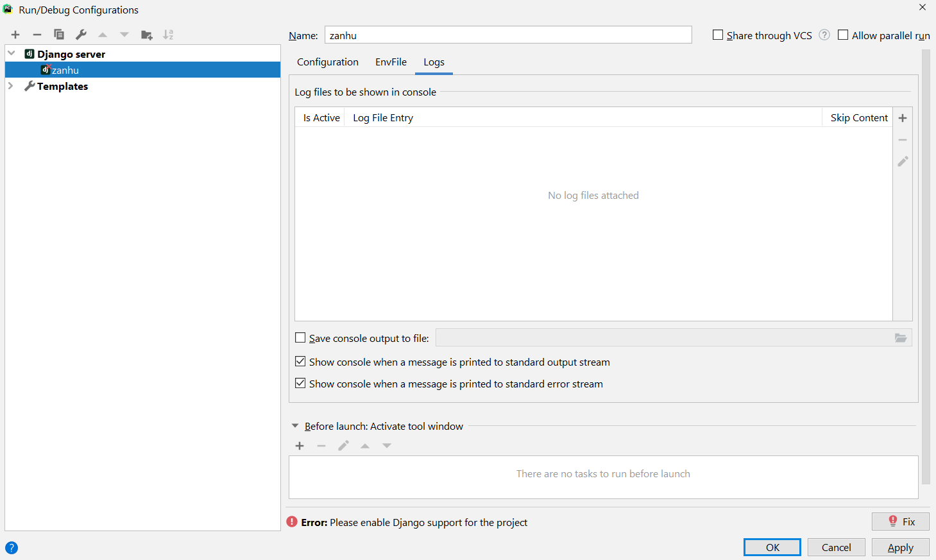The width and height of the screenshot is (936, 560).
Task: Collapse the Django server node
Action: pyautogui.click(x=12, y=53)
